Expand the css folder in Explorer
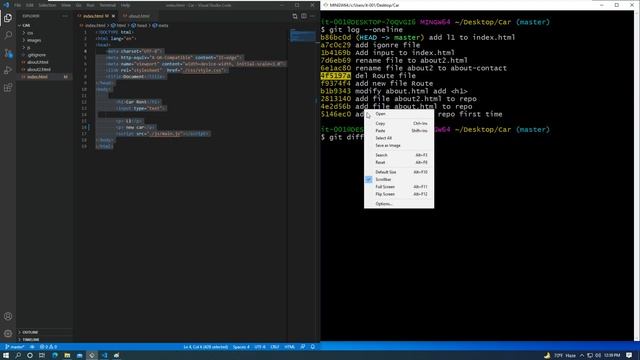The width and height of the screenshot is (640, 360). coord(29,33)
